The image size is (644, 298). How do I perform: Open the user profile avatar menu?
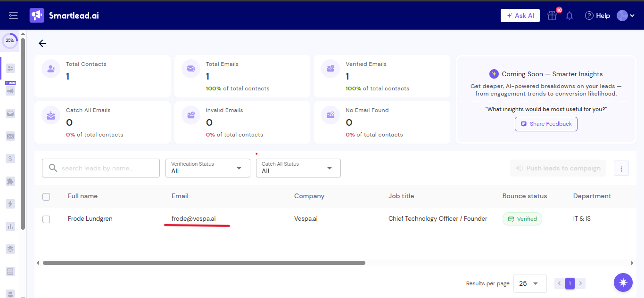click(x=626, y=16)
